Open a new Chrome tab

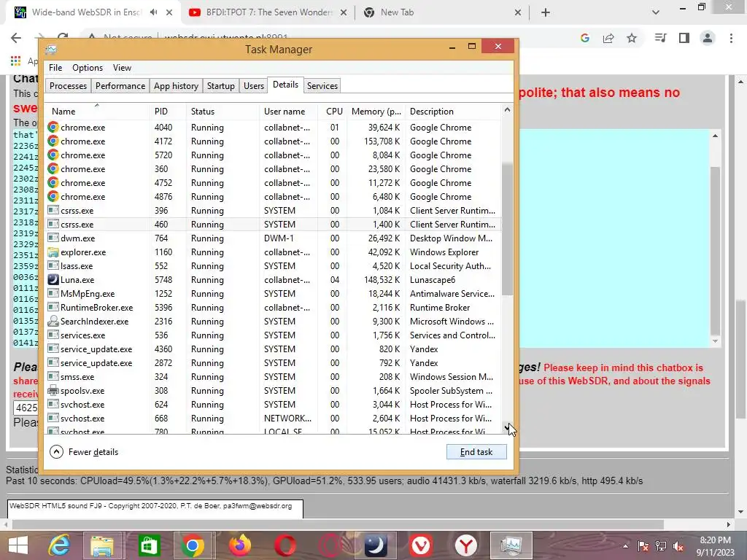(546, 12)
